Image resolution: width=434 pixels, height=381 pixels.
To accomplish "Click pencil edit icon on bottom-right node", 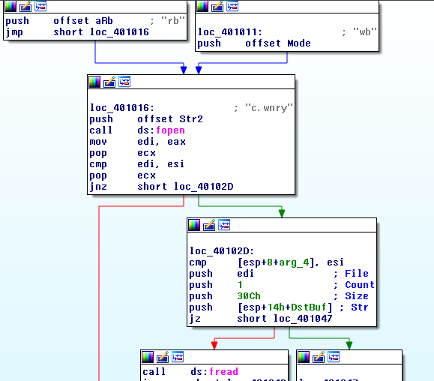I will [x=318, y=357].
